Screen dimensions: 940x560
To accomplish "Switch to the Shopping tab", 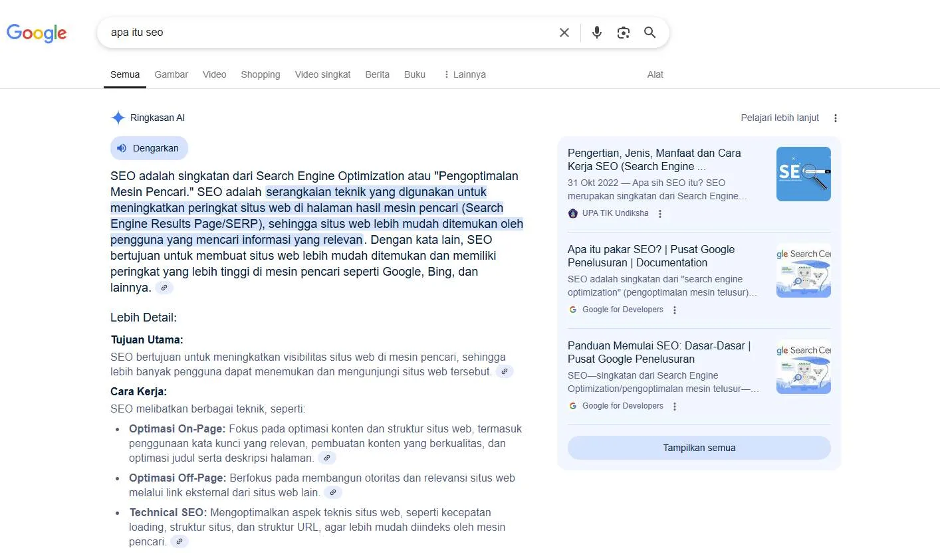I will pyautogui.click(x=261, y=74).
